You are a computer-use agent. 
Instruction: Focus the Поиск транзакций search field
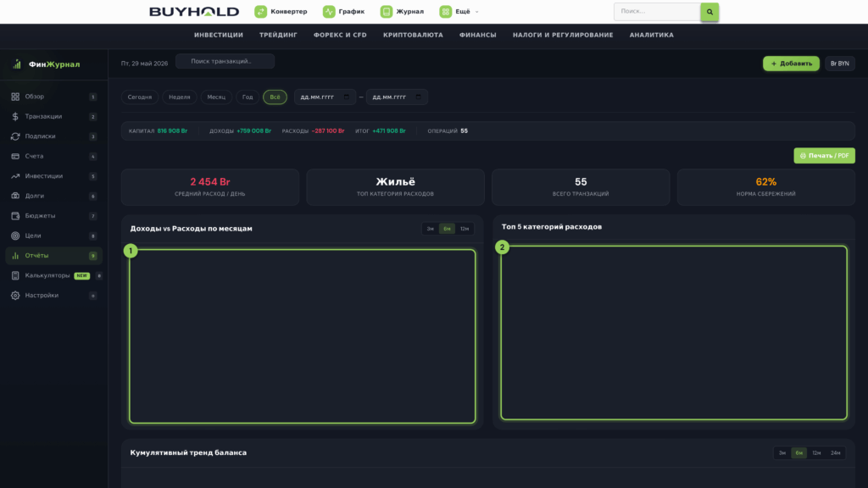[225, 61]
